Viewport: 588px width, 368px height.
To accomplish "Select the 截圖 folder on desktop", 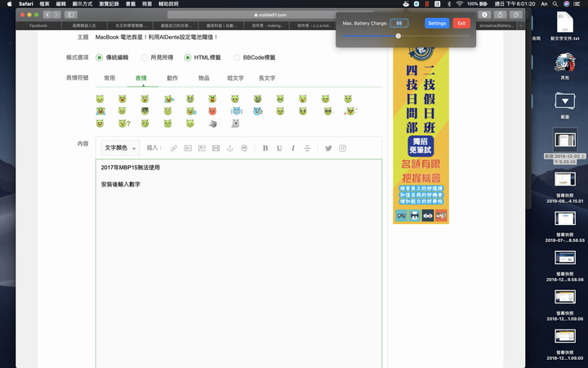I will pyautogui.click(x=565, y=105).
